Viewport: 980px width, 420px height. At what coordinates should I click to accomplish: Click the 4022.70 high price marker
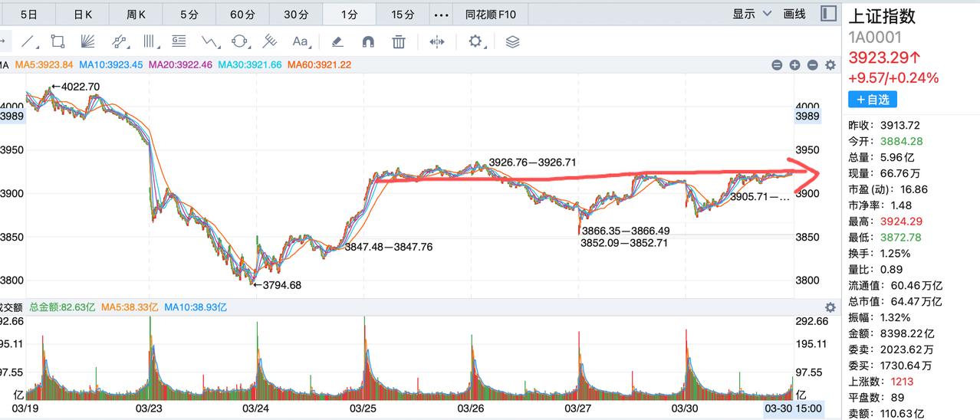(75, 87)
